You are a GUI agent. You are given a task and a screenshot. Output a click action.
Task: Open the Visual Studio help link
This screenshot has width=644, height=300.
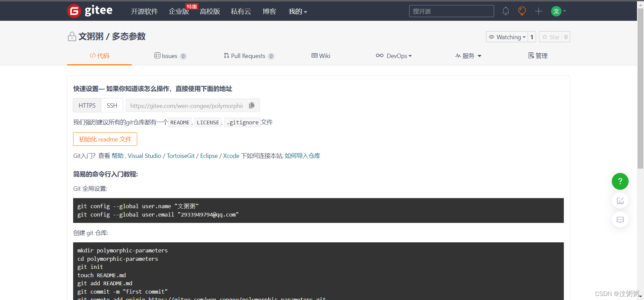145,156
